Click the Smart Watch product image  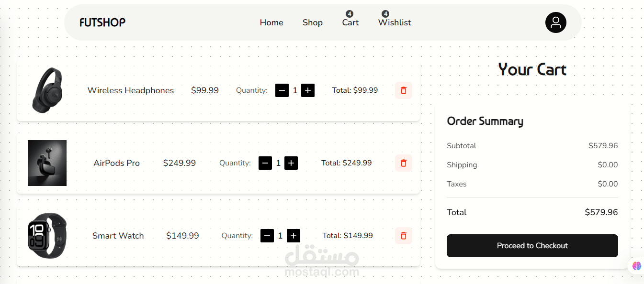click(x=47, y=236)
